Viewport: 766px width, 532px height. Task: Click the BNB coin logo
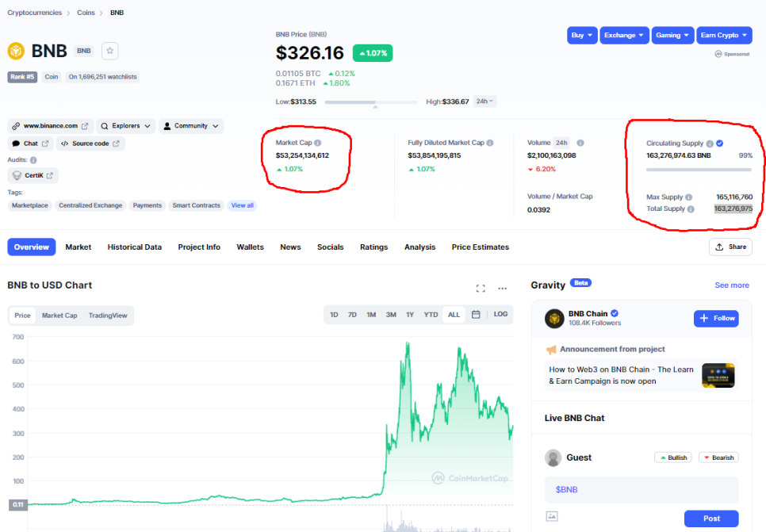(x=16, y=51)
